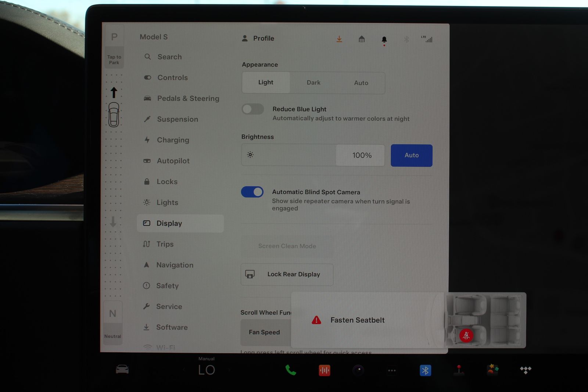This screenshot has height=392, width=588.
Task: Open the dashcam camera app
Action: click(358, 370)
